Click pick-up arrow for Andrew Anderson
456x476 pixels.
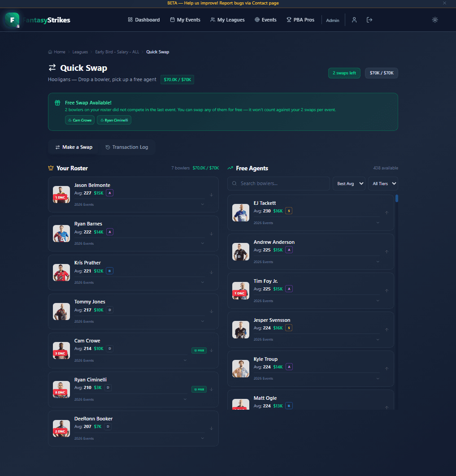click(x=387, y=251)
